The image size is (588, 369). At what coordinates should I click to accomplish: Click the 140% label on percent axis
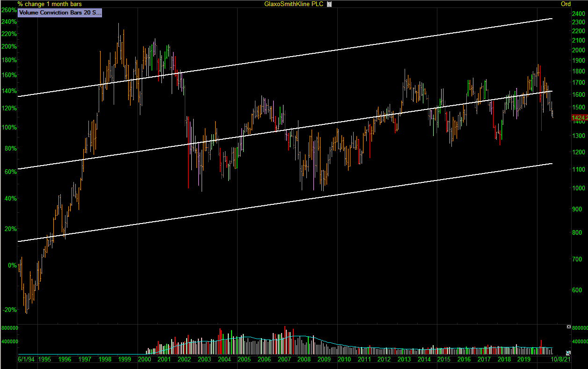point(9,91)
